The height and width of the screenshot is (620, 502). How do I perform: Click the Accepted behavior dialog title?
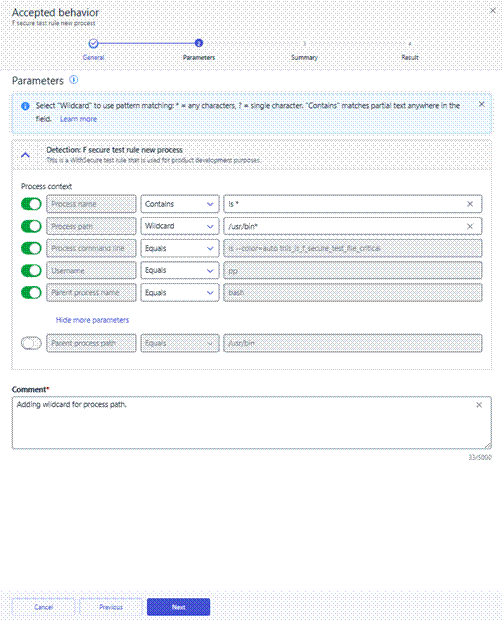coord(55,12)
